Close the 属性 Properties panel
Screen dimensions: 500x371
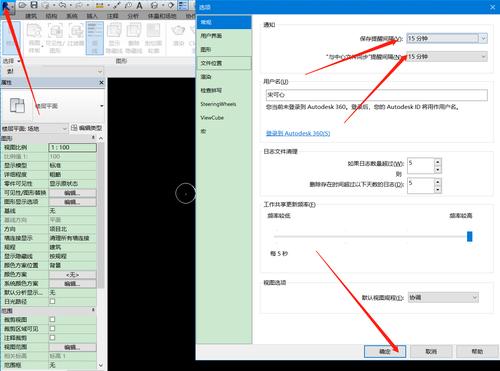click(101, 82)
